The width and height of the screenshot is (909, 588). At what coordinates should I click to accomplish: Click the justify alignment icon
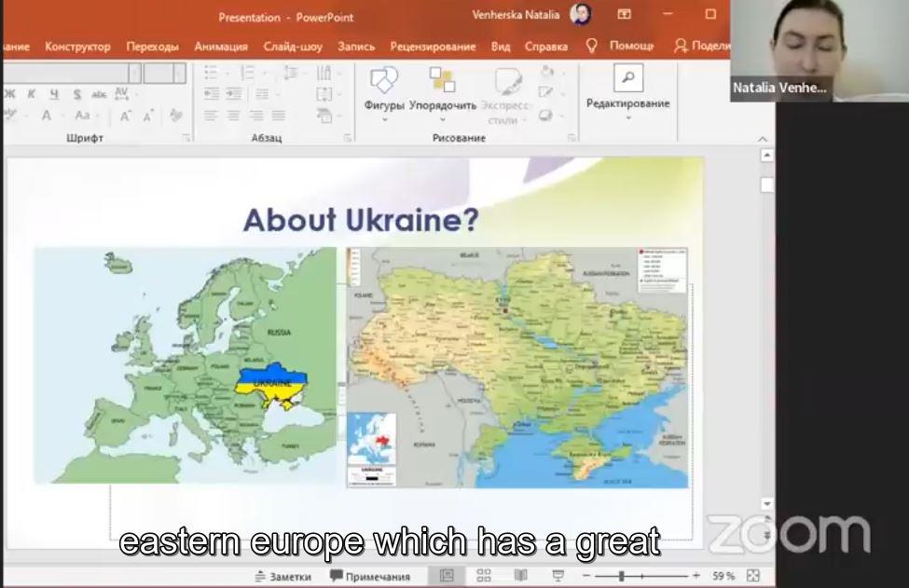[x=279, y=116]
